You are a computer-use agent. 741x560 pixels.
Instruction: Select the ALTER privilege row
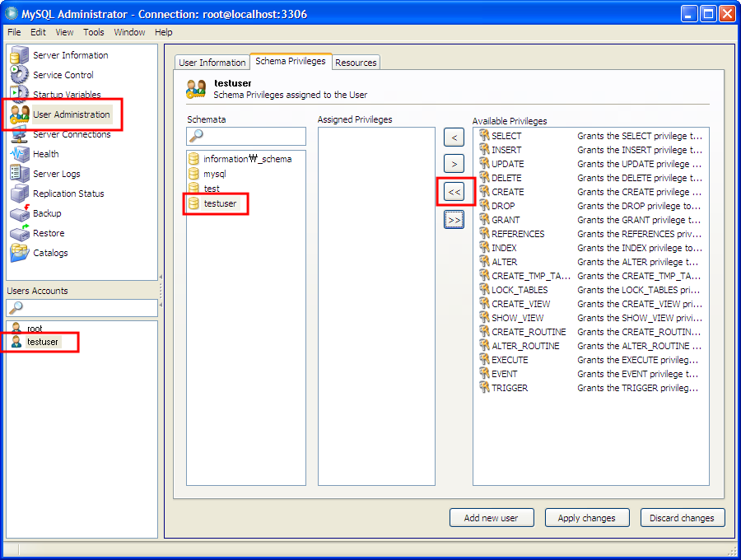590,262
